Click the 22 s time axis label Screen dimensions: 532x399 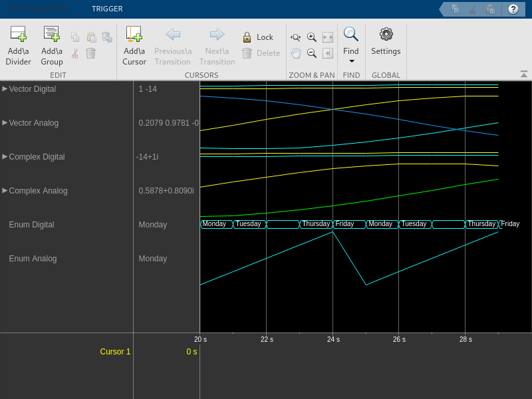pyautogui.click(x=267, y=339)
